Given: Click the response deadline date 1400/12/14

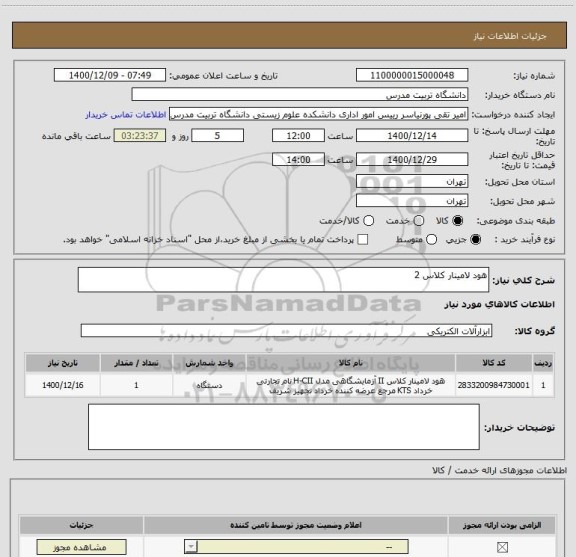Looking at the screenshot, I should (412, 136).
